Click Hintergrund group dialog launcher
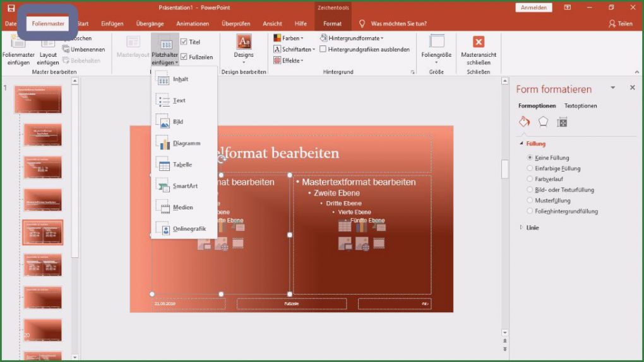 click(412, 73)
